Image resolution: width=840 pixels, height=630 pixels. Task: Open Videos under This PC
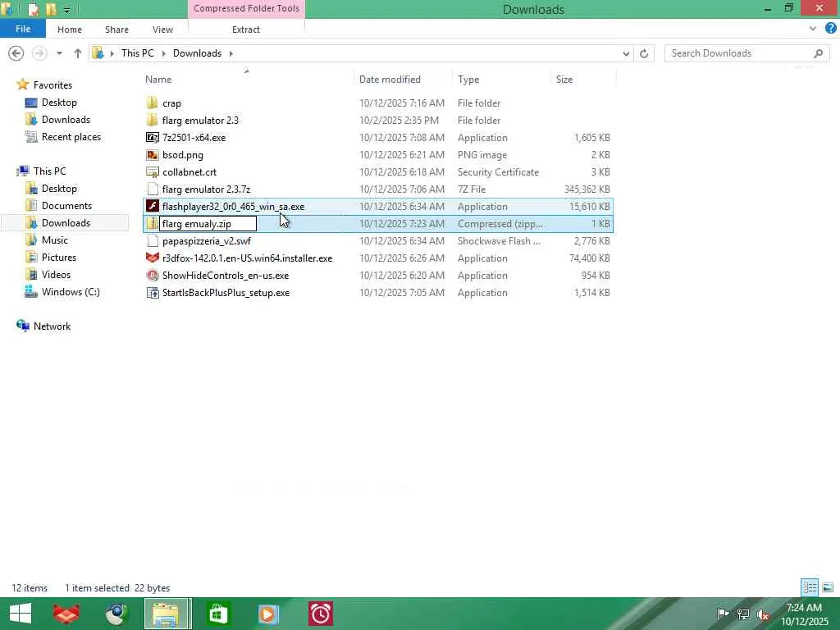(x=57, y=274)
